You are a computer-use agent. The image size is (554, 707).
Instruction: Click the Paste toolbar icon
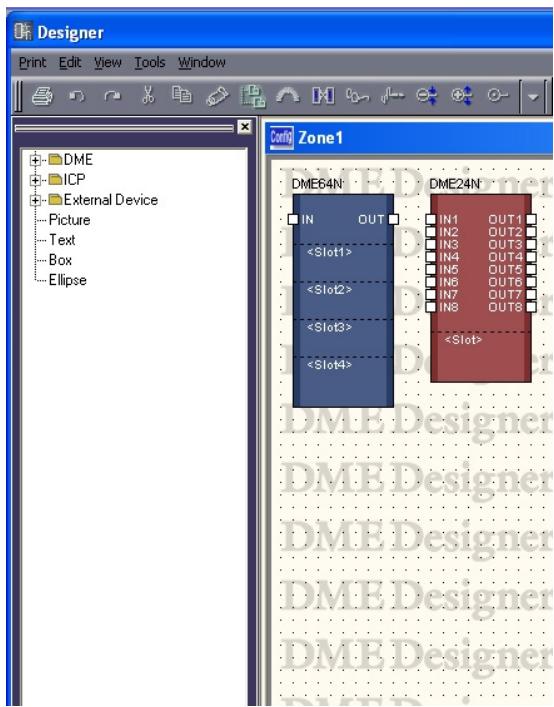pos(217,96)
